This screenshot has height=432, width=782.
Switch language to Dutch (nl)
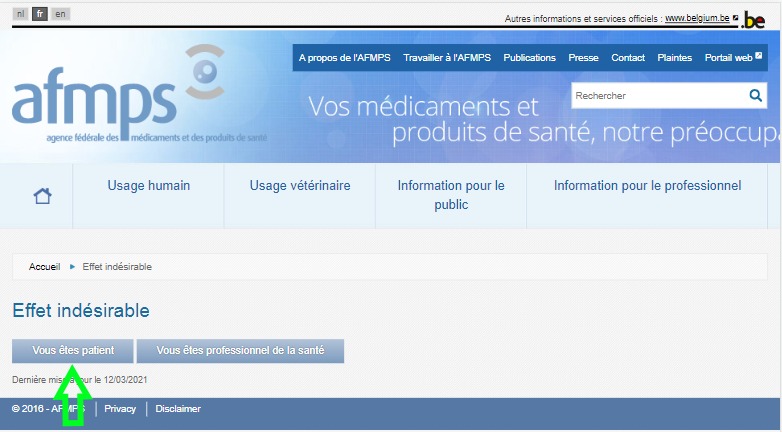pos(21,14)
